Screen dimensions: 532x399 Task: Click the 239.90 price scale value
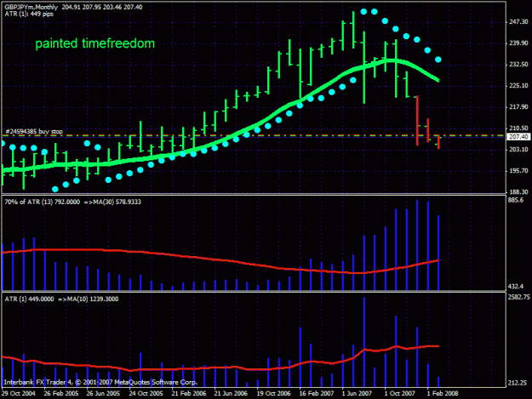[x=518, y=43]
